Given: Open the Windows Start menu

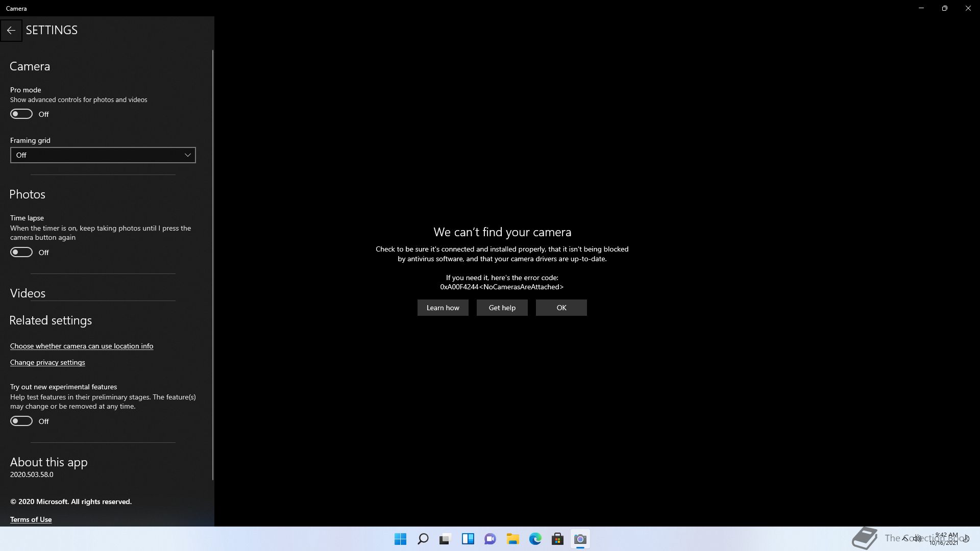Looking at the screenshot, I should click(x=400, y=539).
